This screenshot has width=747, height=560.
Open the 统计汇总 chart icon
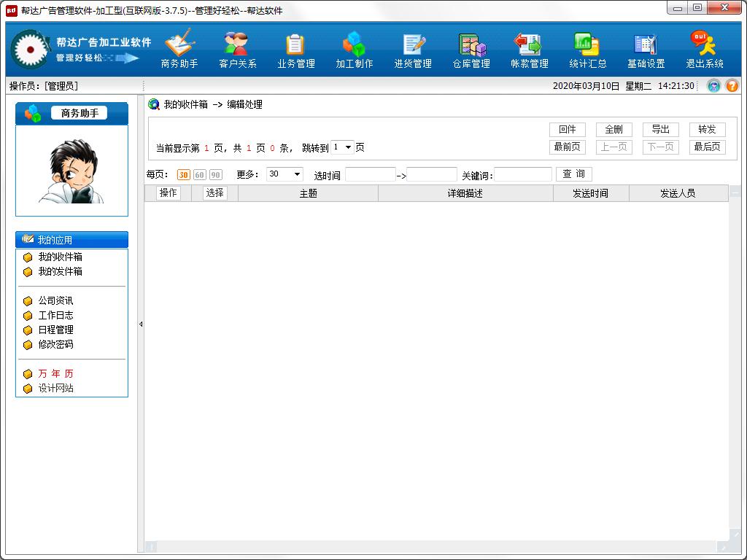587,44
